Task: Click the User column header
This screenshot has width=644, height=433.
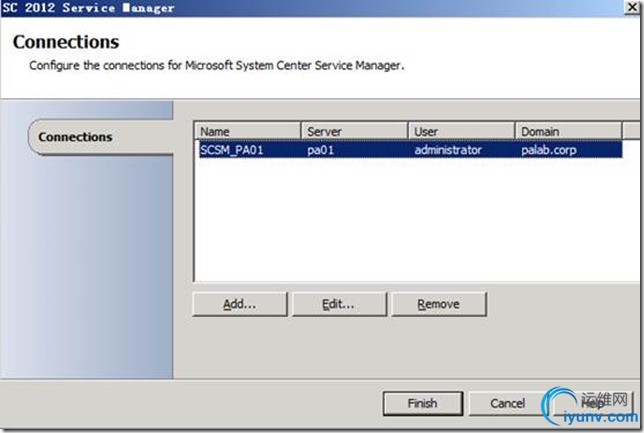Action: click(462, 131)
